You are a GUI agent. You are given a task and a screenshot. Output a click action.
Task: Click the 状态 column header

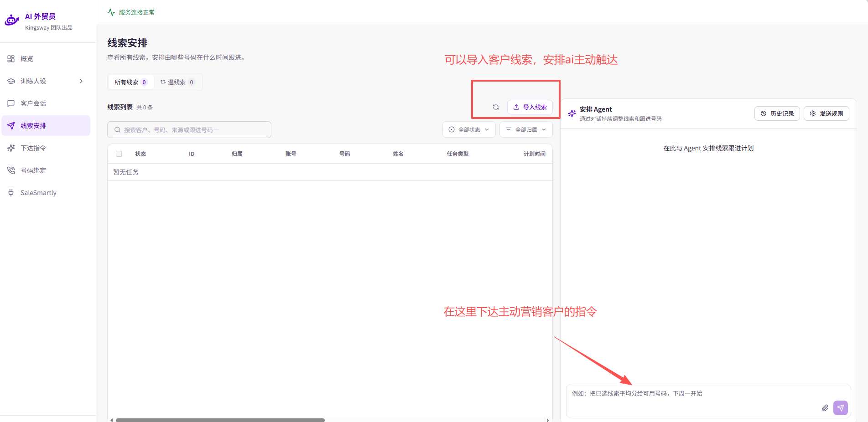(x=140, y=154)
